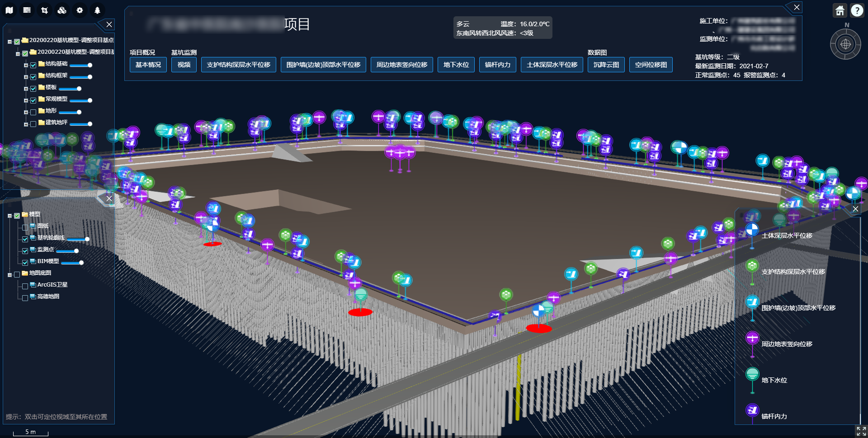This screenshot has width=868, height=438.
Task: Expand the 常规模型 tree node
Action: (26, 100)
